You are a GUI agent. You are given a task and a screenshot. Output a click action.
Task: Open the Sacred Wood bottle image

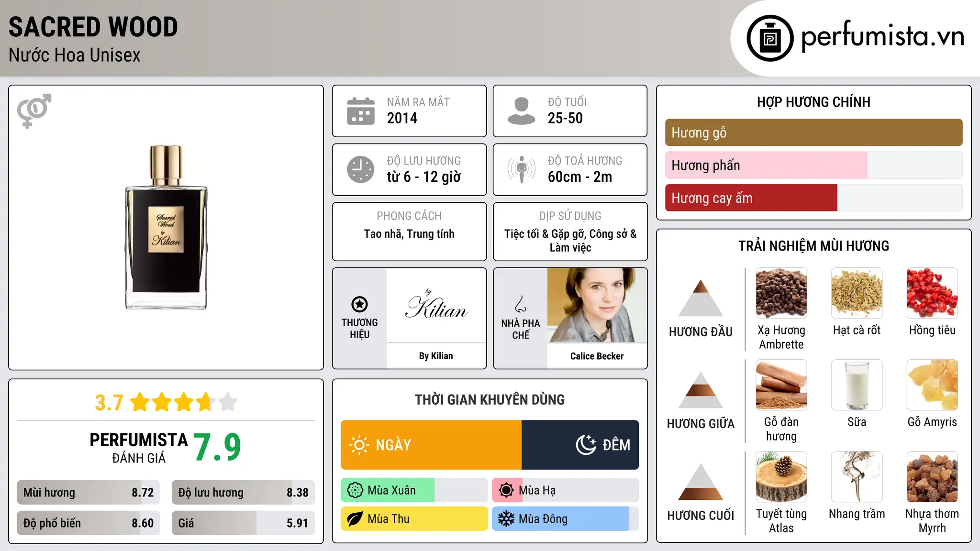tap(166, 228)
